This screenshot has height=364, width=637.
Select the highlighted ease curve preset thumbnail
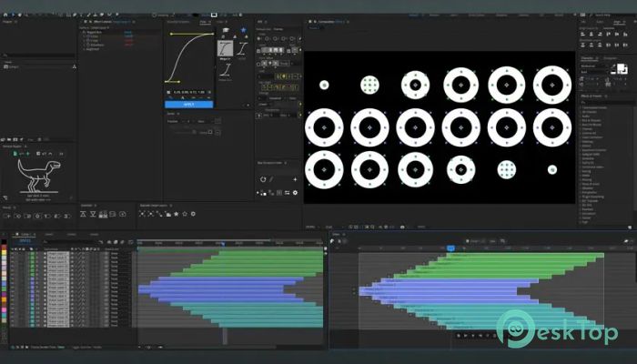(226, 49)
